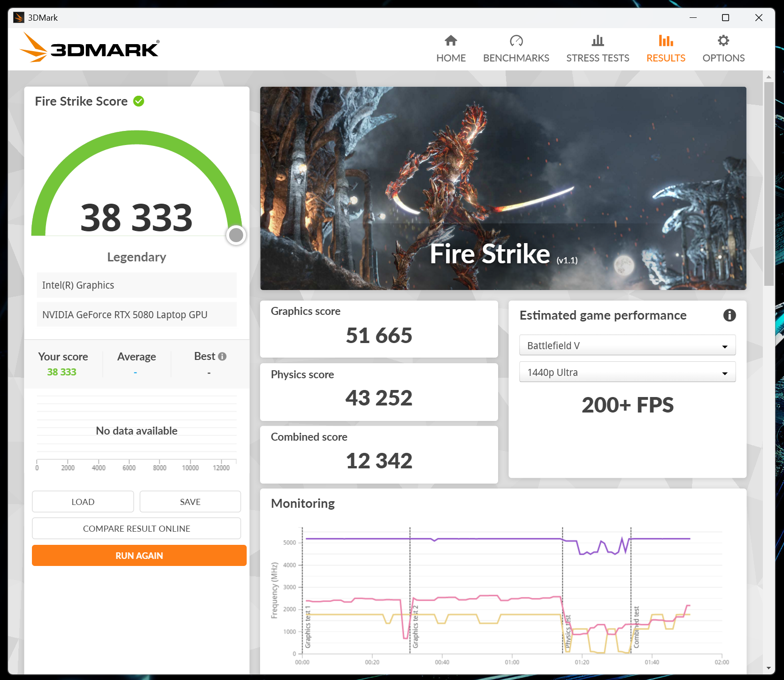This screenshot has height=680, width=784.
Task: Click the '200+ FPS' estimate text
Action: pos(628,405)
